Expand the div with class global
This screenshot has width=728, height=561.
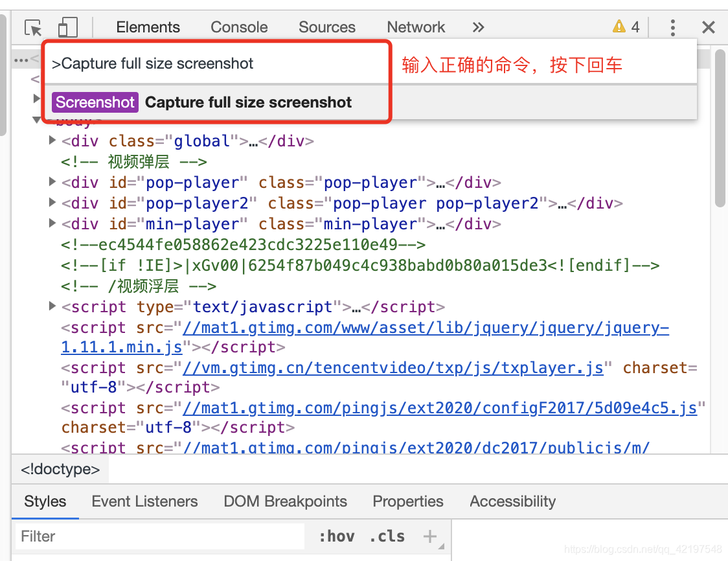tap(52, 141)
